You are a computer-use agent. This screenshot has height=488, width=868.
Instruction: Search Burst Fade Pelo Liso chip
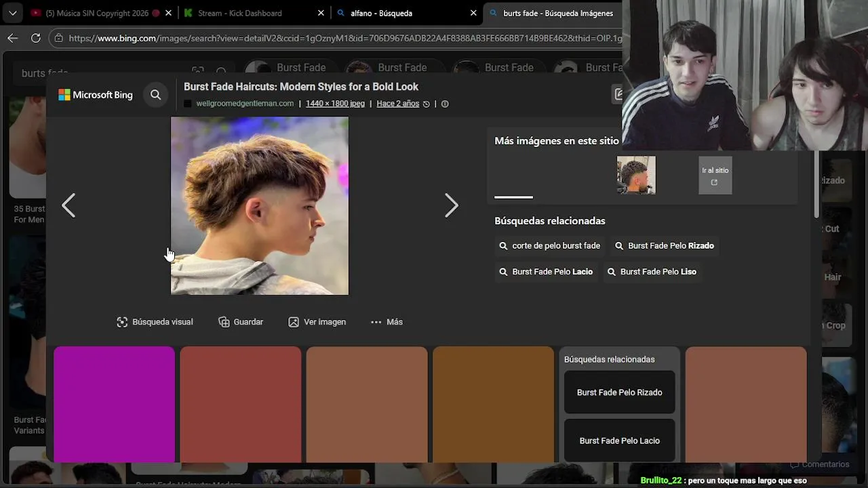click(652, 272)
